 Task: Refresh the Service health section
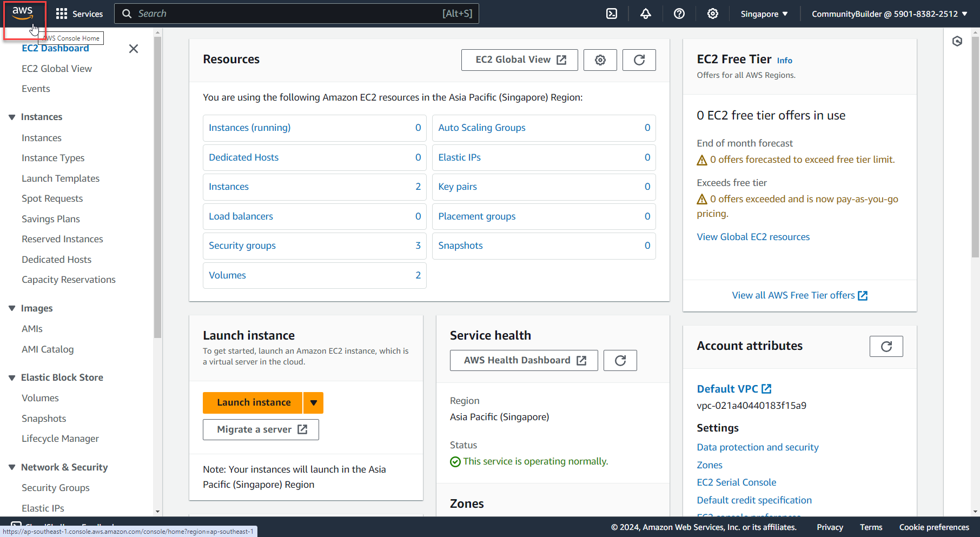pyautogui.click(x=620, y=361)
